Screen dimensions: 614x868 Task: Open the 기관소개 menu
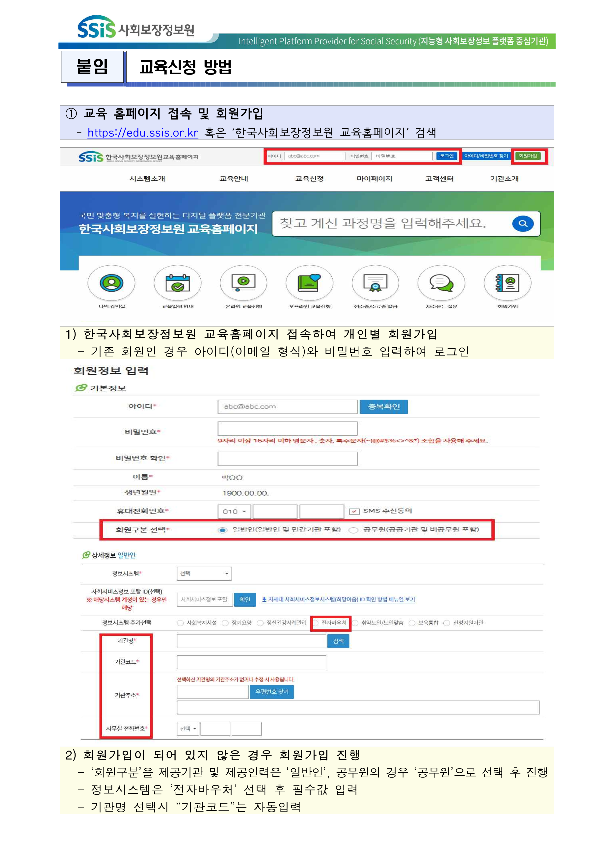(504, 178)
